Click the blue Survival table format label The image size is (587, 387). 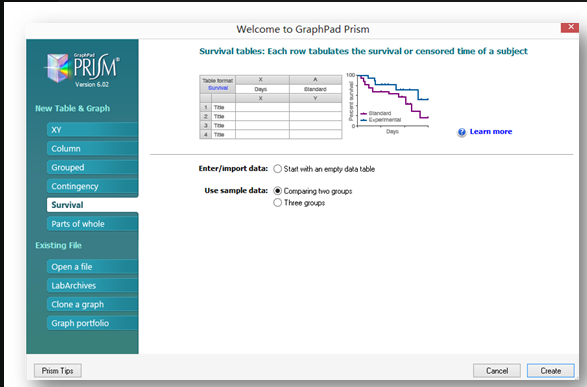218,88
